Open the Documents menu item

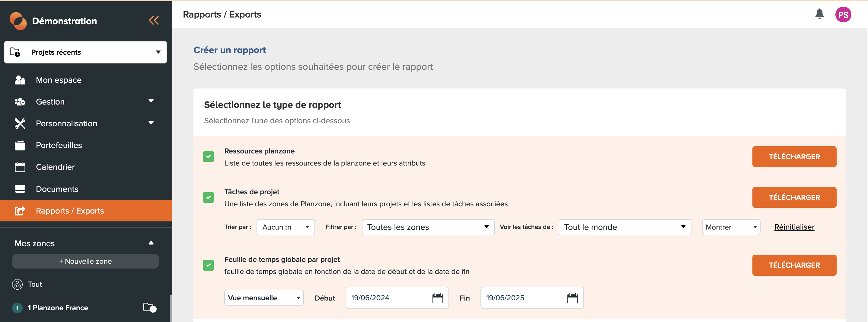[57, 189]
